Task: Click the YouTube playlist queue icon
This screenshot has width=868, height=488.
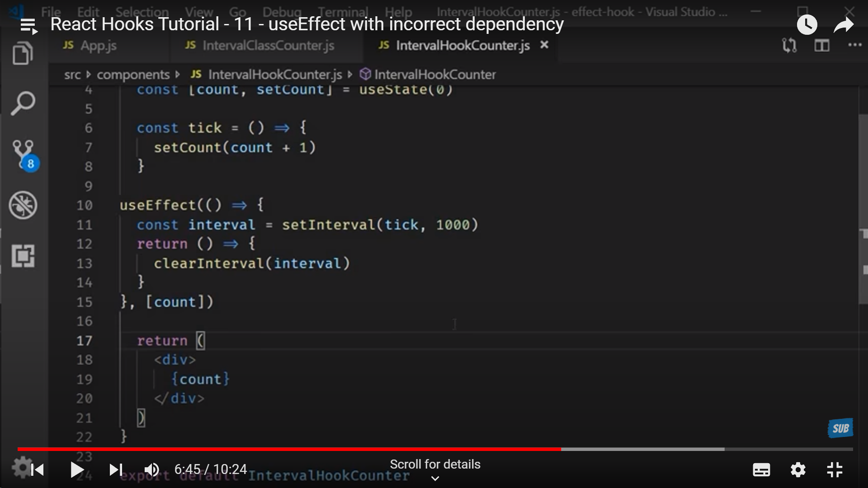Action: 29,25
